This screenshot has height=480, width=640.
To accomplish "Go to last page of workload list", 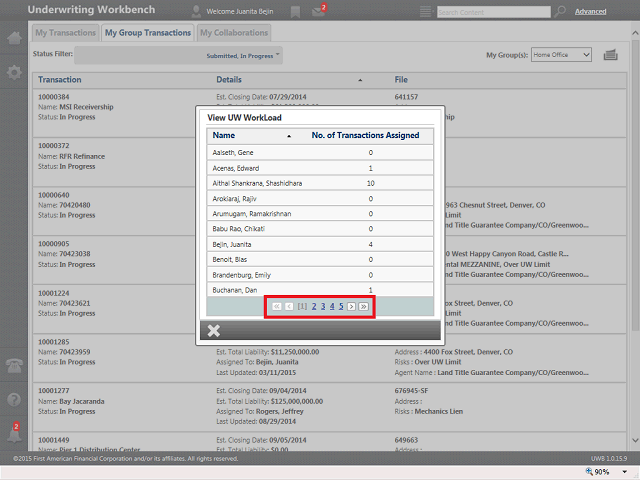I will tap(363, 306).
